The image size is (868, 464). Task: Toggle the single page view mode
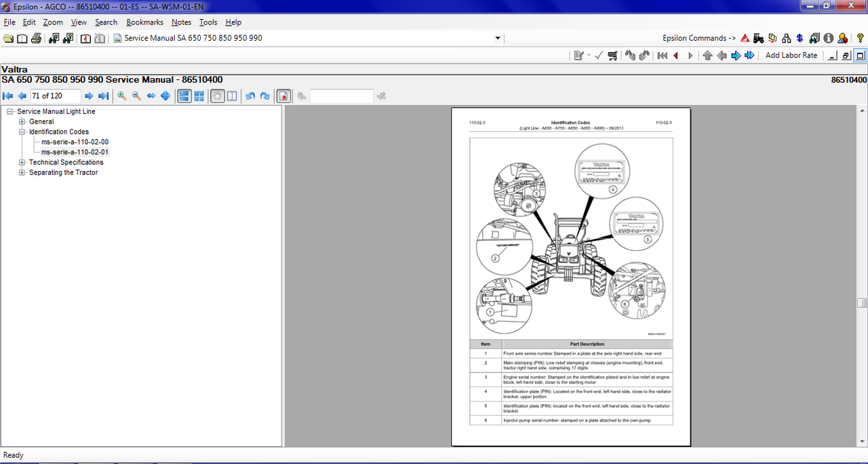click(x=184, y=96)
